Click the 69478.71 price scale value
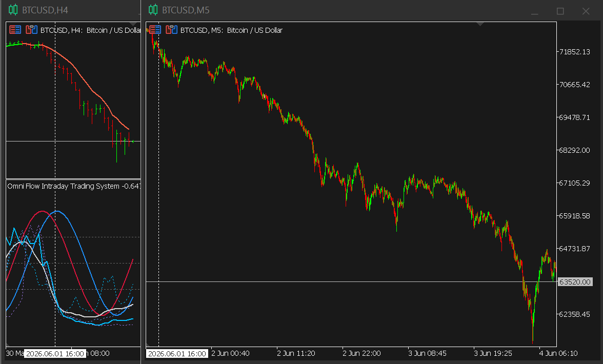 [x=574, y=117]
